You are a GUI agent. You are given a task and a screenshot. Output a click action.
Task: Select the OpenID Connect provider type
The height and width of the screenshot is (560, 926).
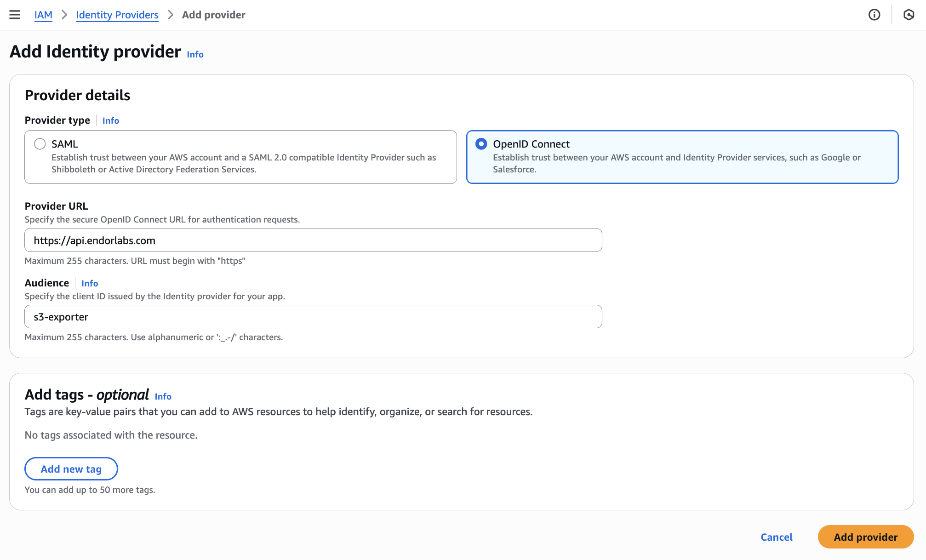(x=480, y=143)
